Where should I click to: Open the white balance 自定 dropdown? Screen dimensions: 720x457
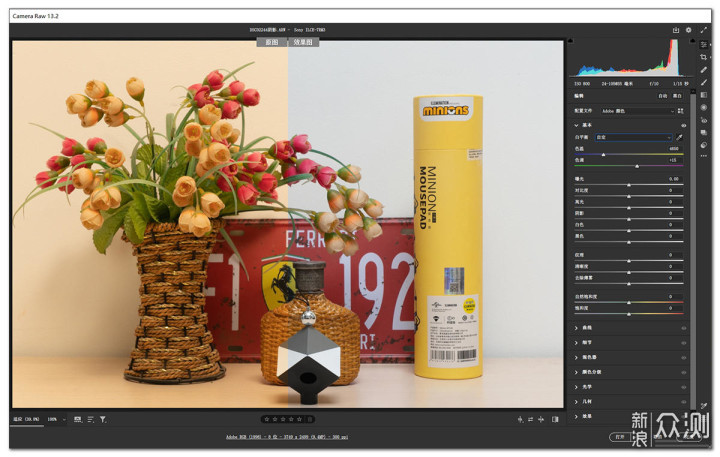tap(634, 137)
